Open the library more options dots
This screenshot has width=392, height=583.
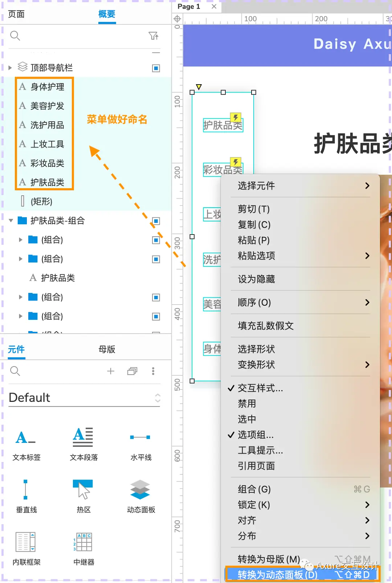[x=153, y=371]
